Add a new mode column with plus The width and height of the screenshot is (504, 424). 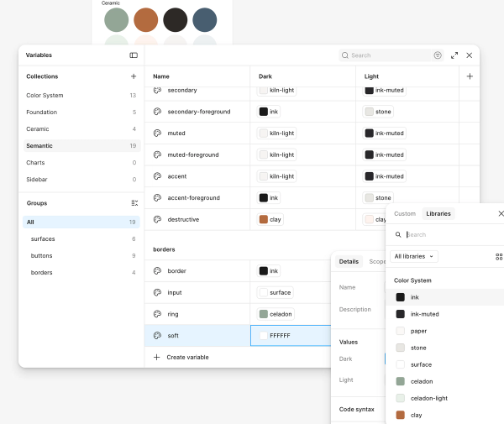point(470,76)
